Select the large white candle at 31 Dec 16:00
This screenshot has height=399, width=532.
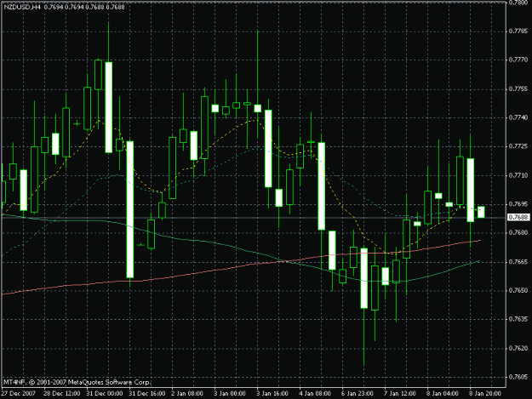tap(130, 209)
